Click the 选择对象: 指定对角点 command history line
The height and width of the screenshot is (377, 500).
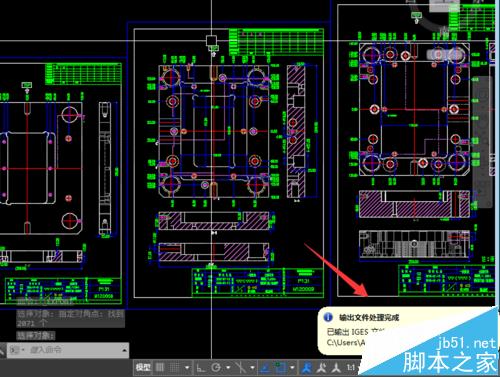(70, 318)
